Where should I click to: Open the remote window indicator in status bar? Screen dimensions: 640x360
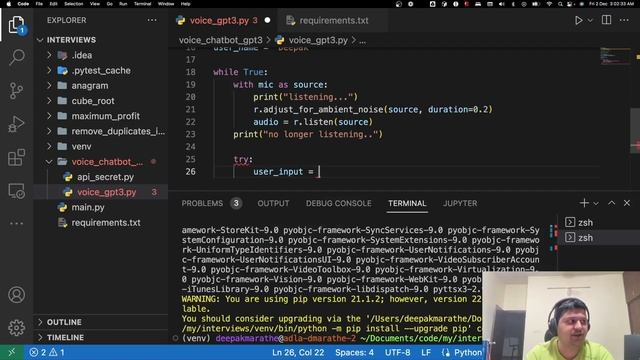(x=11, y=352)
